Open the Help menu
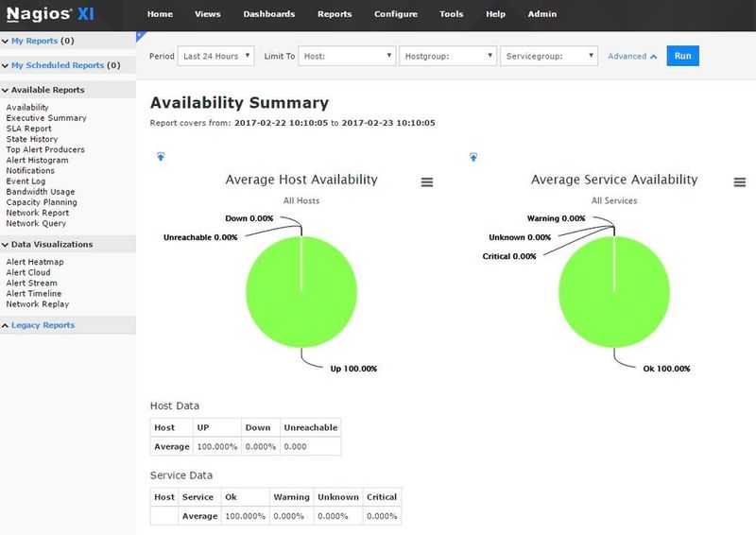This screenshot has height=535, width=756. point(495,14)
